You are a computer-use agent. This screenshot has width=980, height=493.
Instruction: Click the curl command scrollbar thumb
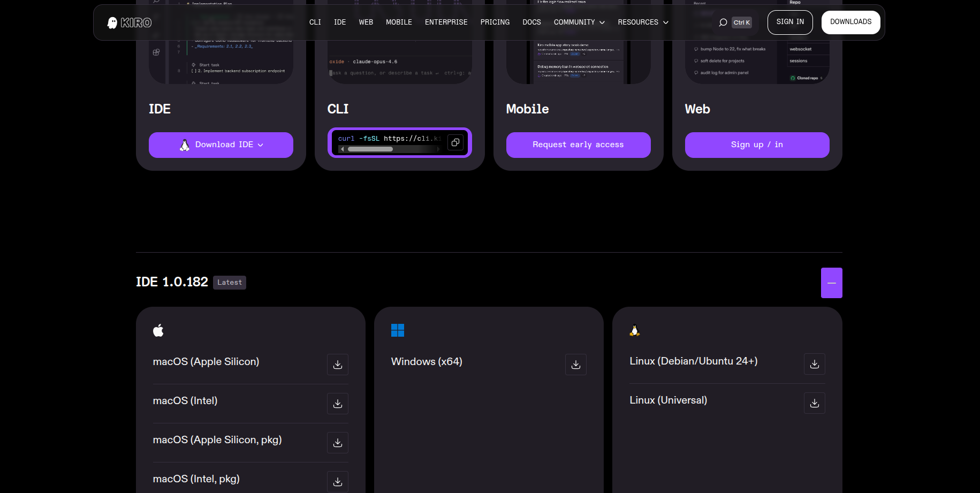point(370,149)
